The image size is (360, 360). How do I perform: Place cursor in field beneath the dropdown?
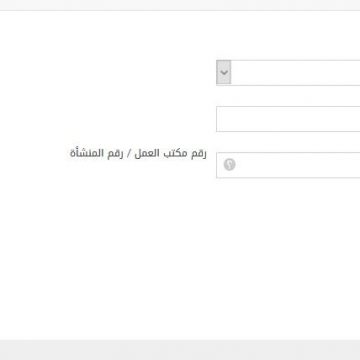click(288, 119)
